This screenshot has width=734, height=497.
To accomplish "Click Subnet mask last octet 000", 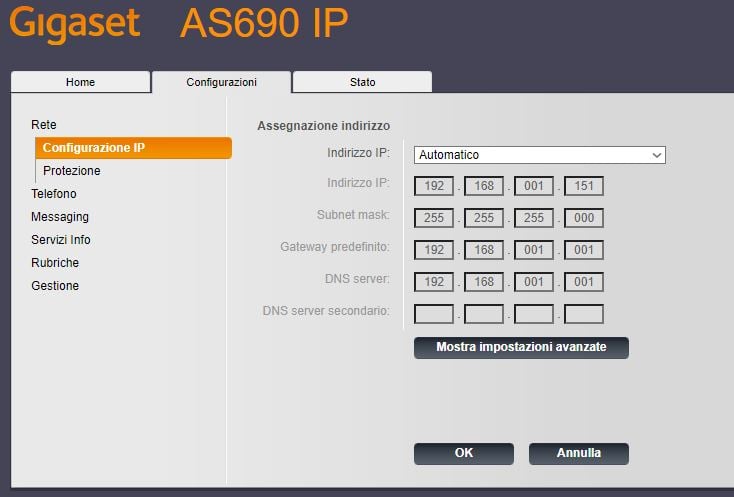I will 584,218.
